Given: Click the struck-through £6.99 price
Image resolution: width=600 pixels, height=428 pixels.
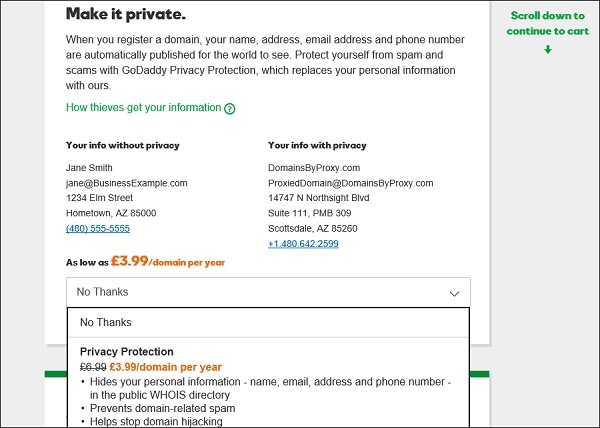Looking at the screenshot, I should coord(93,367).
